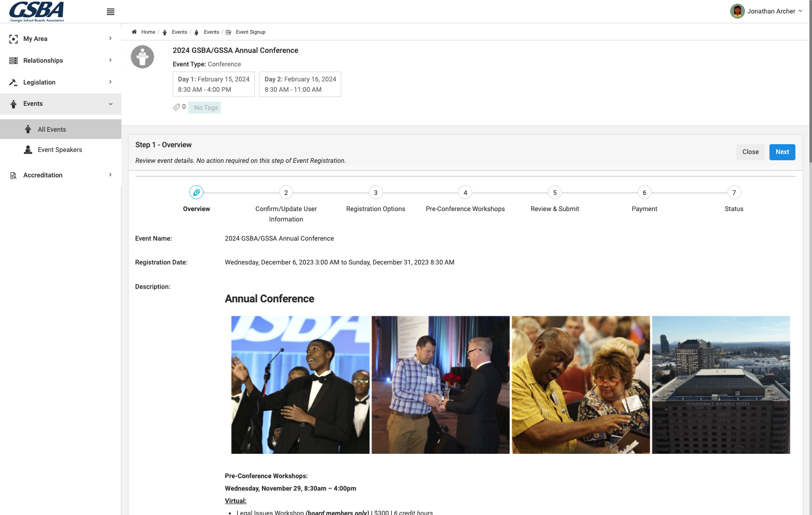Jump to step 6 Payment

644,192
